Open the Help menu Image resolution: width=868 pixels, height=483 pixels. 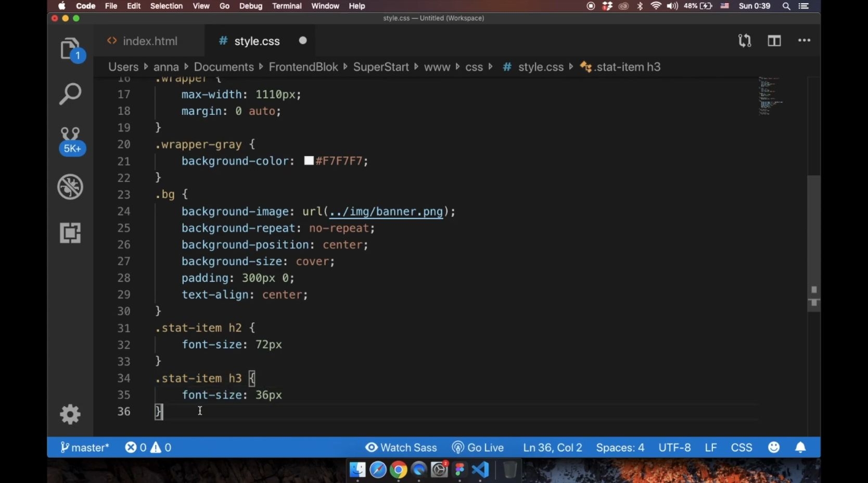pyautogui.click(x=356, y=6)
